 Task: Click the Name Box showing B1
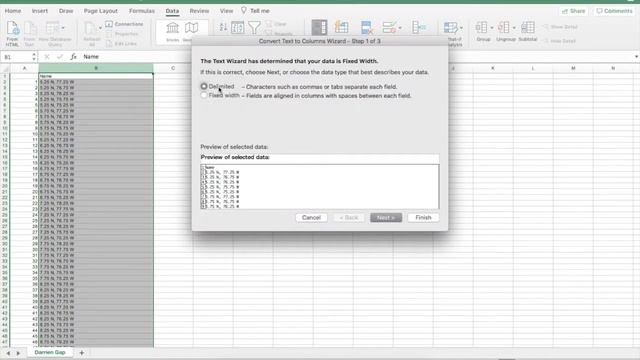click(16, 57)
